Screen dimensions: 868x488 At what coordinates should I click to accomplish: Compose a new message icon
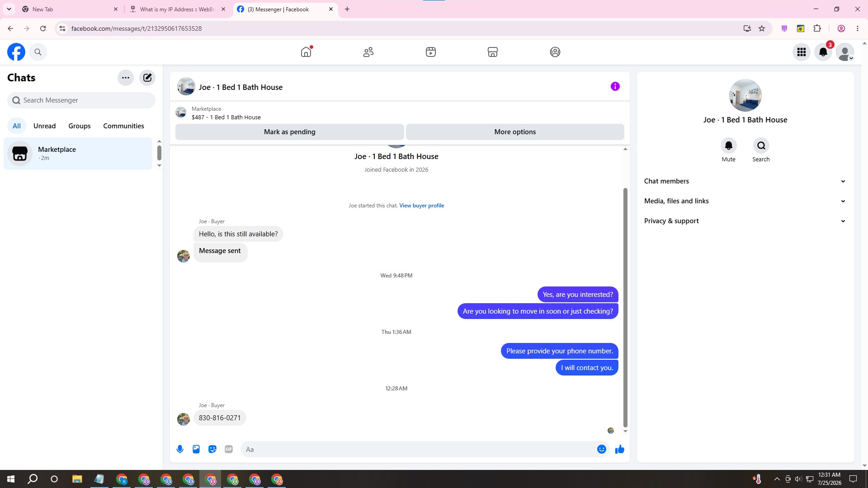click(x=147, y=78)
